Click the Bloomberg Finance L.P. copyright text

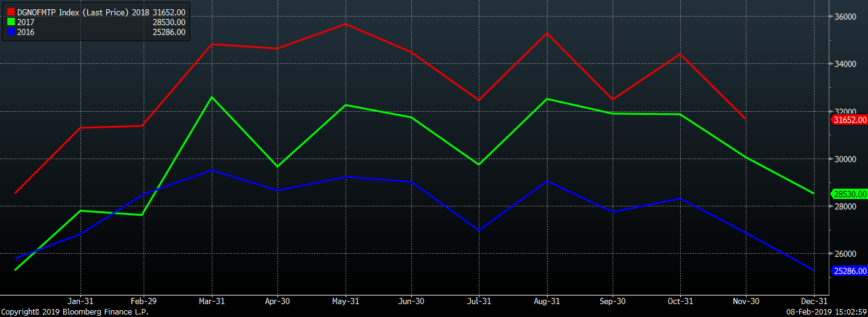tap(74, 312)
